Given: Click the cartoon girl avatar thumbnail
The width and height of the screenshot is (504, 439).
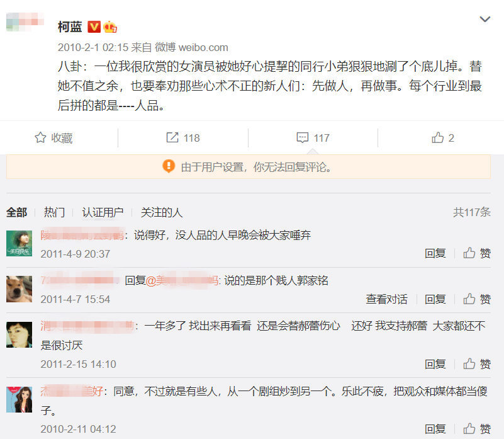Looking at the screenshot, I should pyautogui.click(x=20, y=399).
